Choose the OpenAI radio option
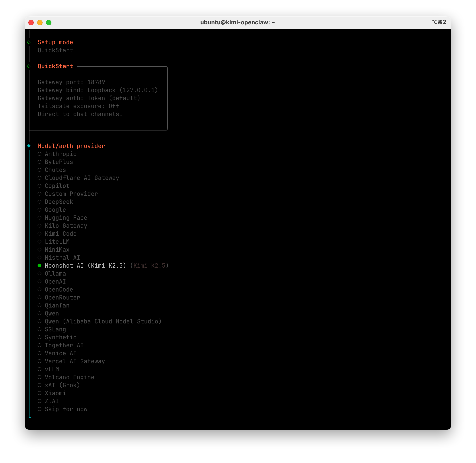Image resolution: width=476 pixels, height=463 pixels. (55, 282)
